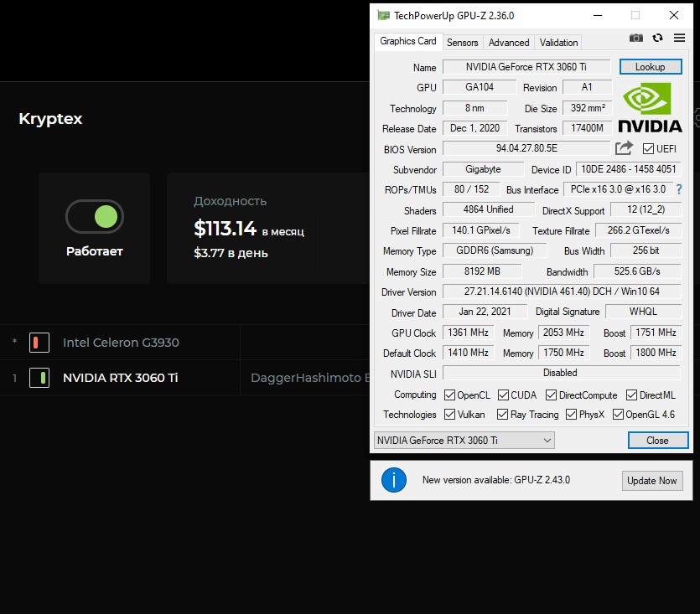Select the NVIDIA RTX 3060 Ti row
This screenshot has height=614, width=700.
184,378
